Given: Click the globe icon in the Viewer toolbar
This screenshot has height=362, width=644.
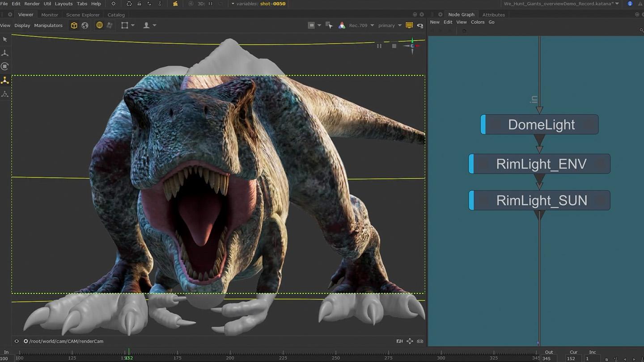Looking at the screenshot, I should point(85,25).
